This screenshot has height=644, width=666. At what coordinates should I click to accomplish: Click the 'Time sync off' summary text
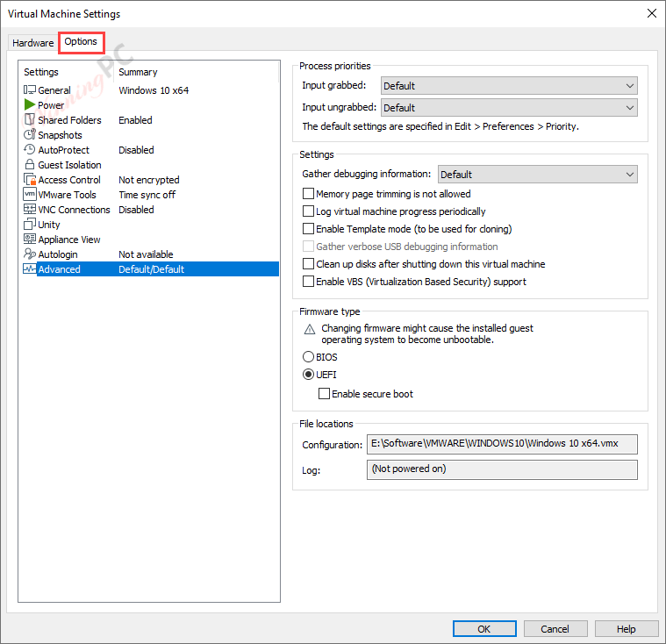(147, 195)
